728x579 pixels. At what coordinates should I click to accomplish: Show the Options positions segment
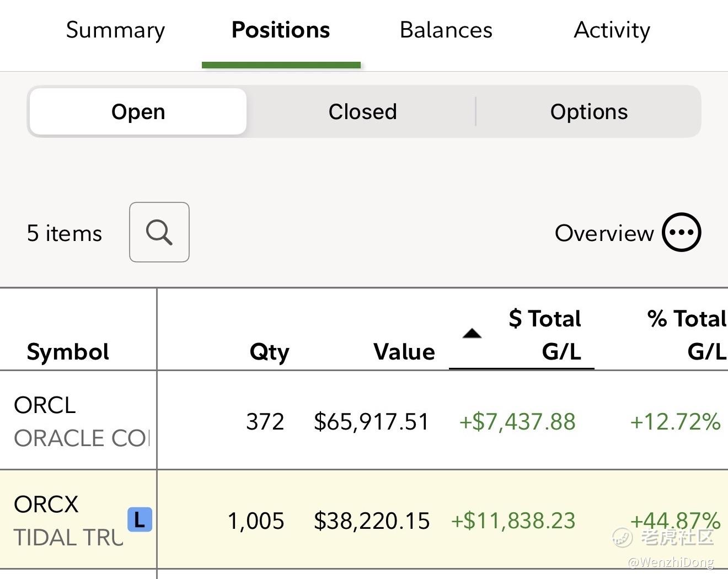pos(588,112)
